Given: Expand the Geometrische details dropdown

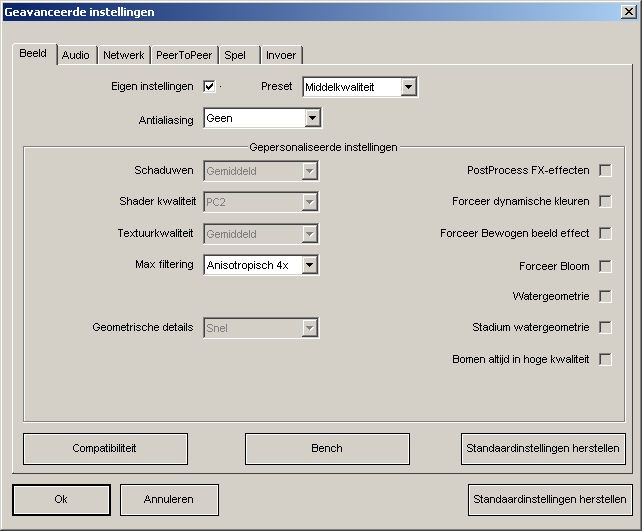Looking at the screenshot, I should point(261,328).
